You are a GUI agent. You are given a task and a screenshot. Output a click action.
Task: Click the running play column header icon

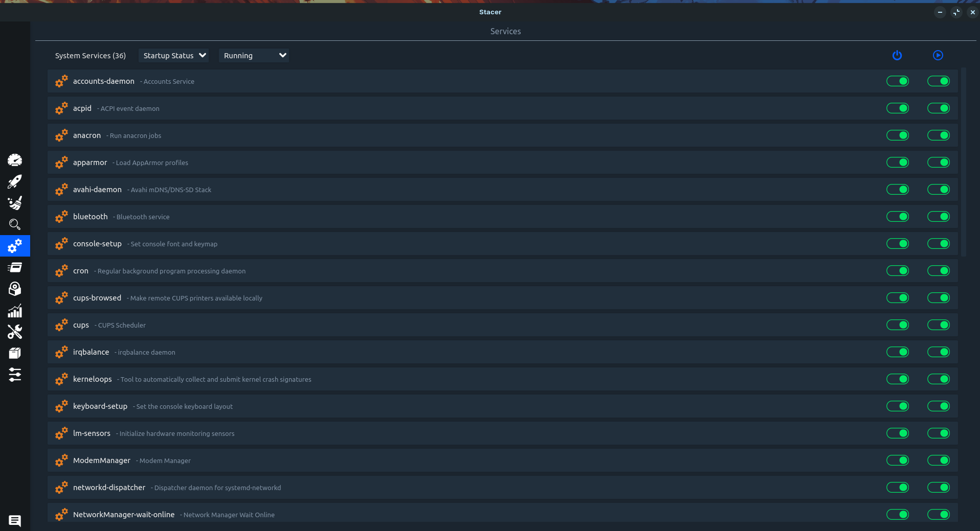click(x=938, y=55)
